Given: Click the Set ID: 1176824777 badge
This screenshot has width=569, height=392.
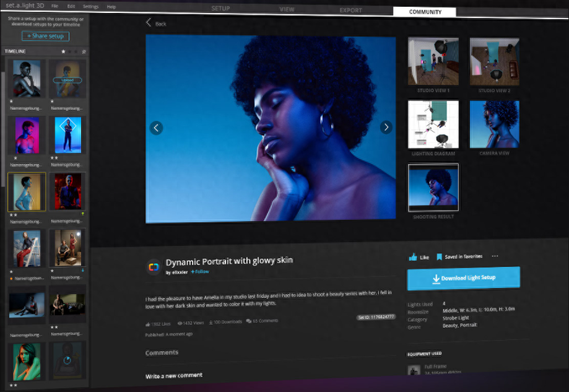Looking at the screenshot, I should click(x=376, y=317).
